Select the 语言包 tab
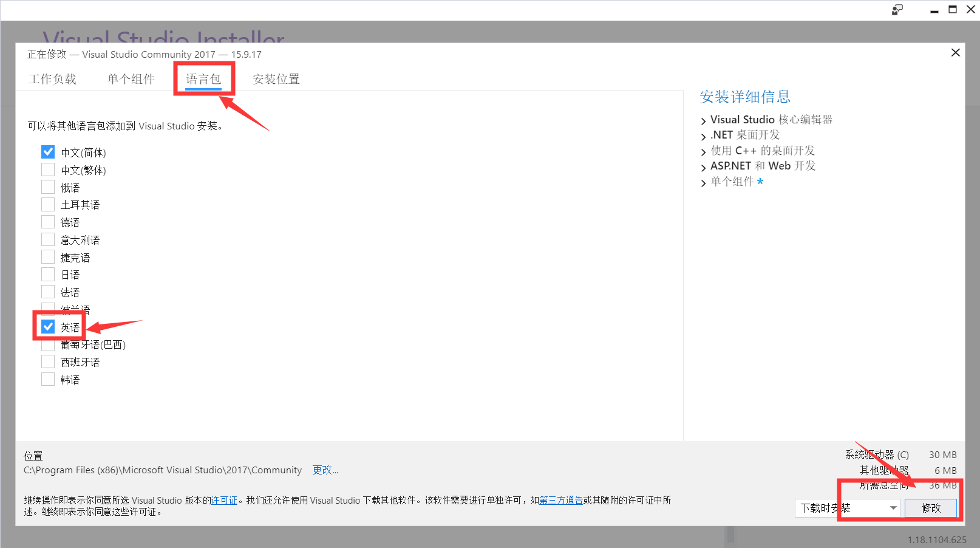Screen dimensions: 980x548 [x=203, y=79]
